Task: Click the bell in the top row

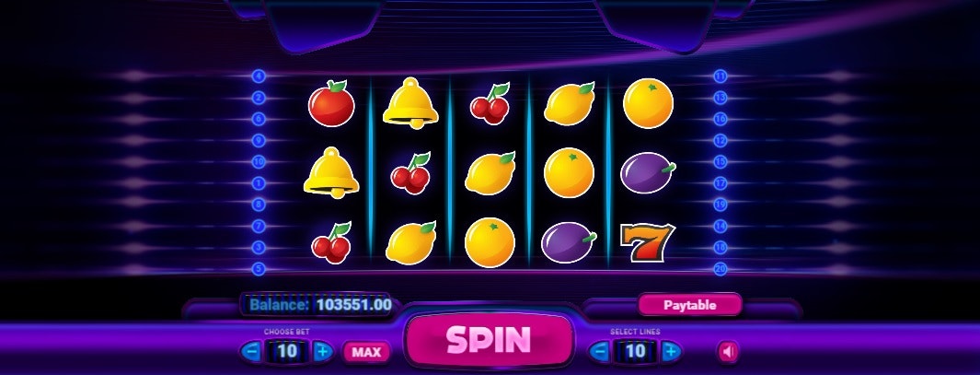Action: point(410,102)
